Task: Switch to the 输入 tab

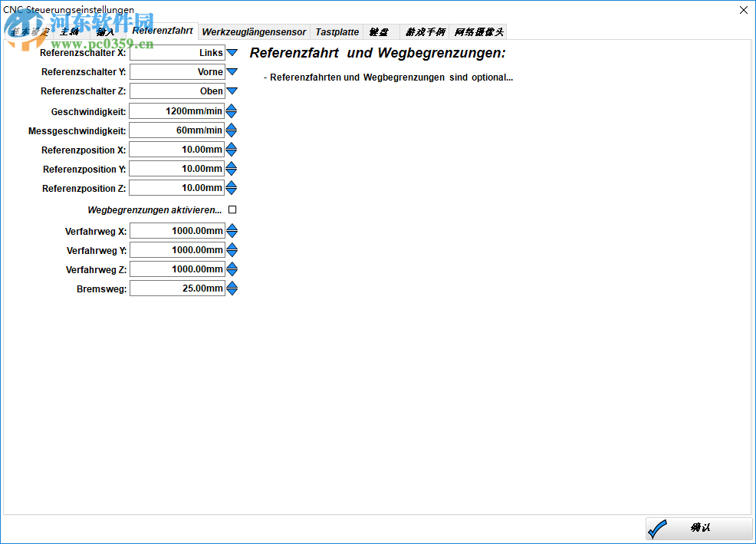Action: [x=106, y=32]
